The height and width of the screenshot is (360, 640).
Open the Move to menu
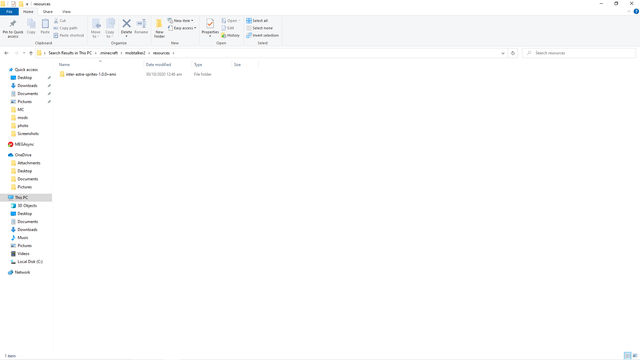96,28
